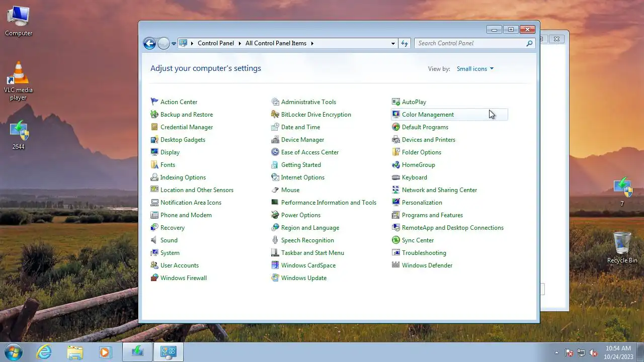644x362 pixels.
Task: Open the VLC media player desktop shortcut
Action: coord(19,81)
